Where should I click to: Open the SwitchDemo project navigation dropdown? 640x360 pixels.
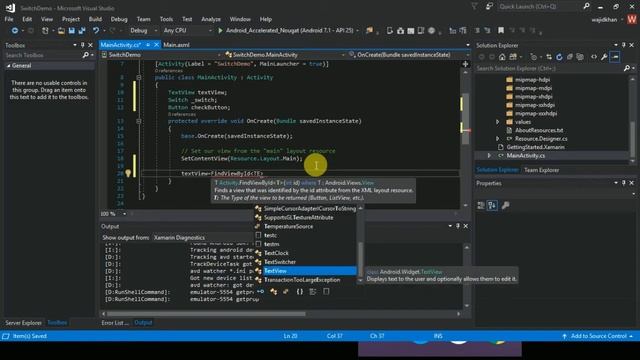point(161,55)
